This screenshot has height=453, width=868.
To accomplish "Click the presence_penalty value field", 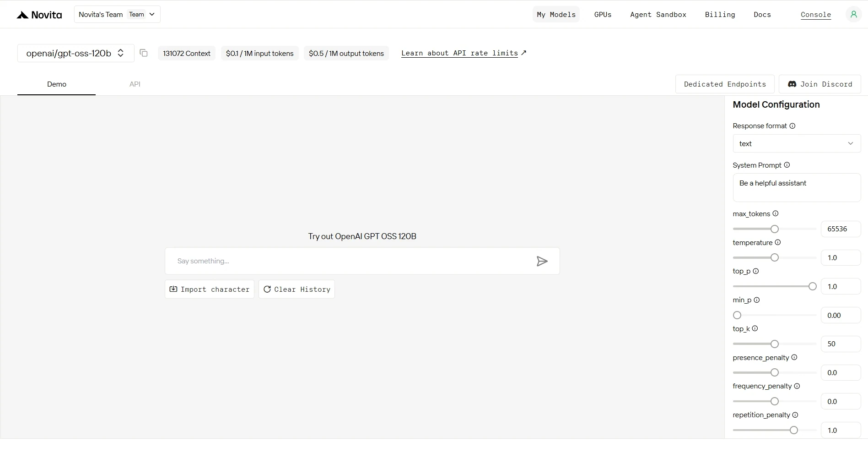I will click(841, 372).
